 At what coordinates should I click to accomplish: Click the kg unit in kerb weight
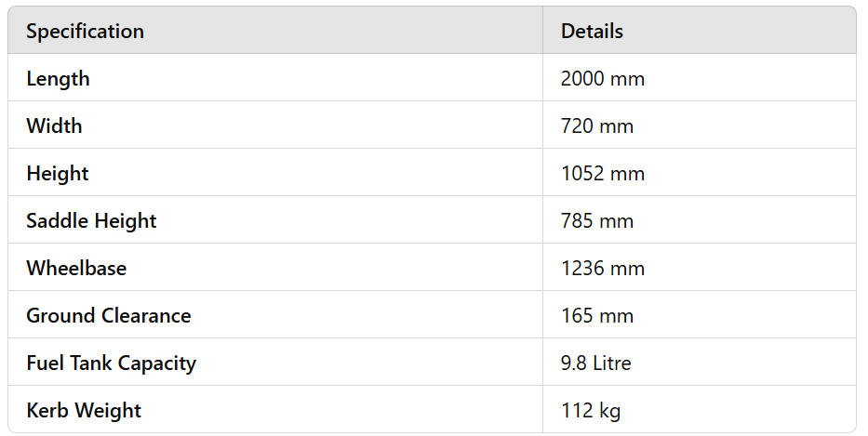[x=610, y=411]
